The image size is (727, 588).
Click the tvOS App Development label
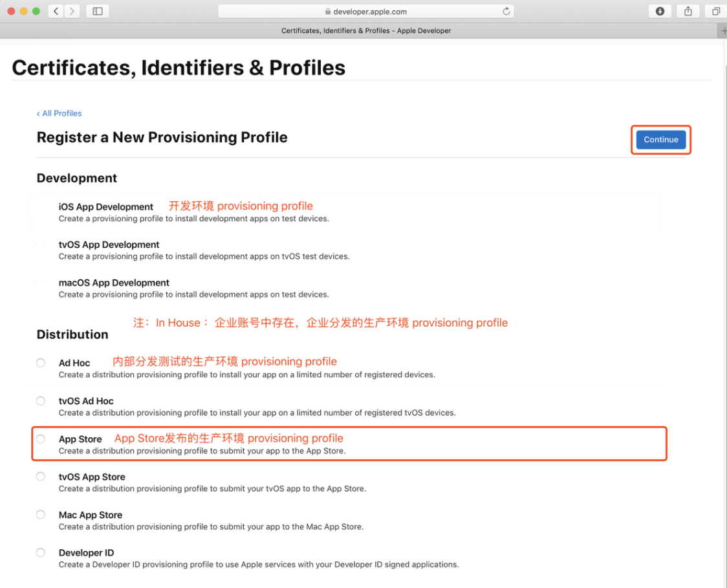(109, 245)
